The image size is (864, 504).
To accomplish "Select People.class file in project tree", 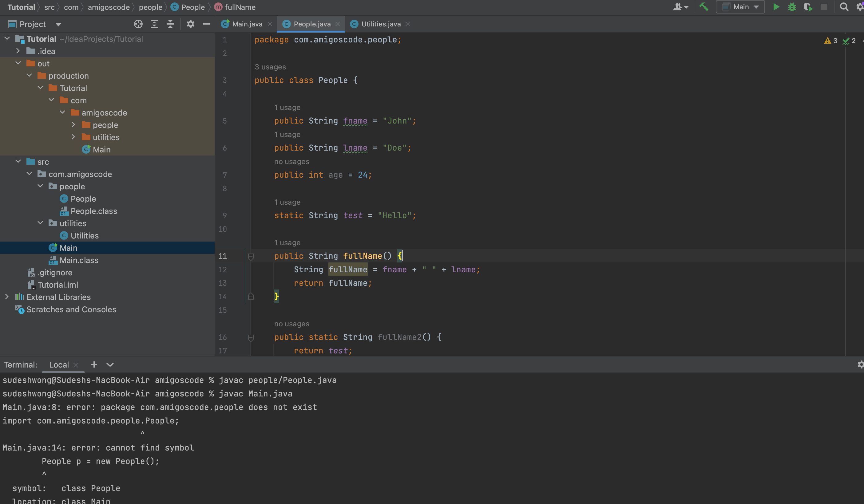I will 93,211.
